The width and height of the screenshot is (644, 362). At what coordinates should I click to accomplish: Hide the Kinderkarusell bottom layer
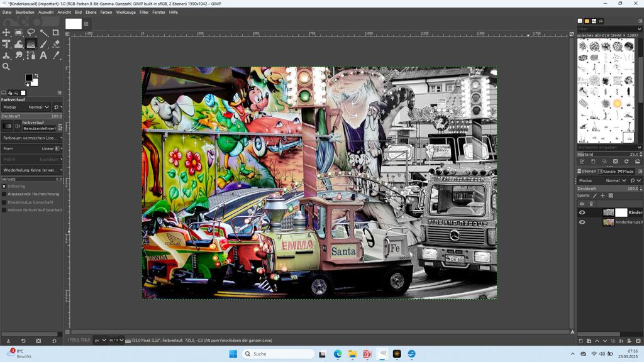pos(582,222)
